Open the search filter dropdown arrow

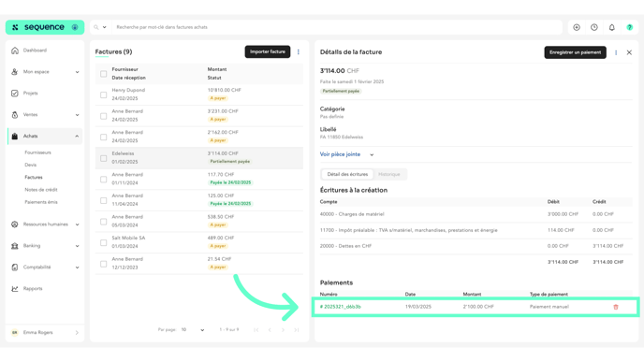[104, 27]
